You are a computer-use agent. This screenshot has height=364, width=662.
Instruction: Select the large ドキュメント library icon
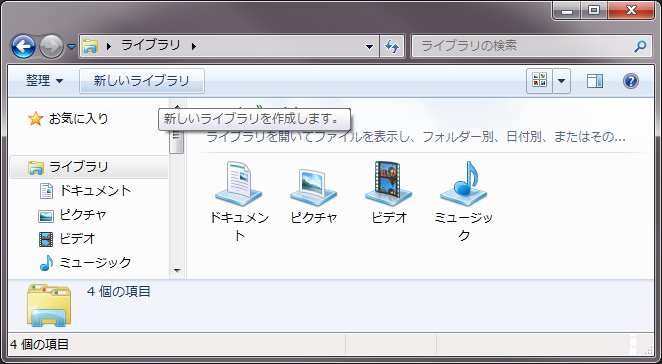tap(239, 183)
